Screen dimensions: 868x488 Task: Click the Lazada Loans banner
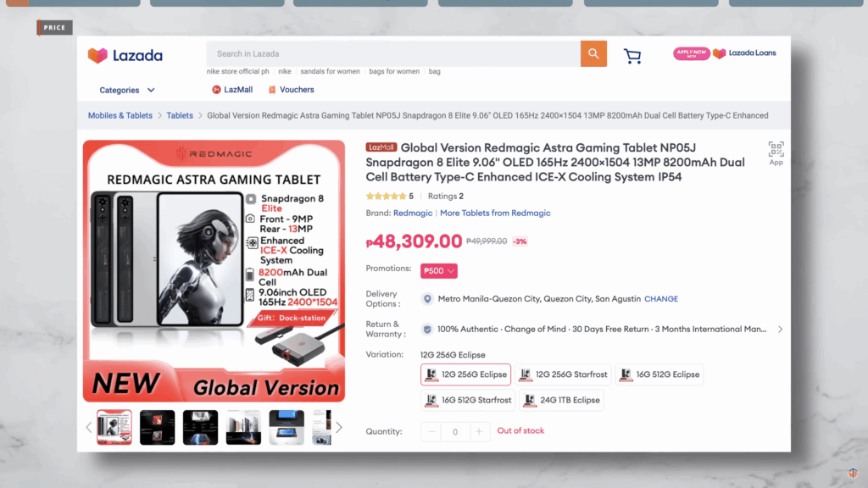pos(725,53)
